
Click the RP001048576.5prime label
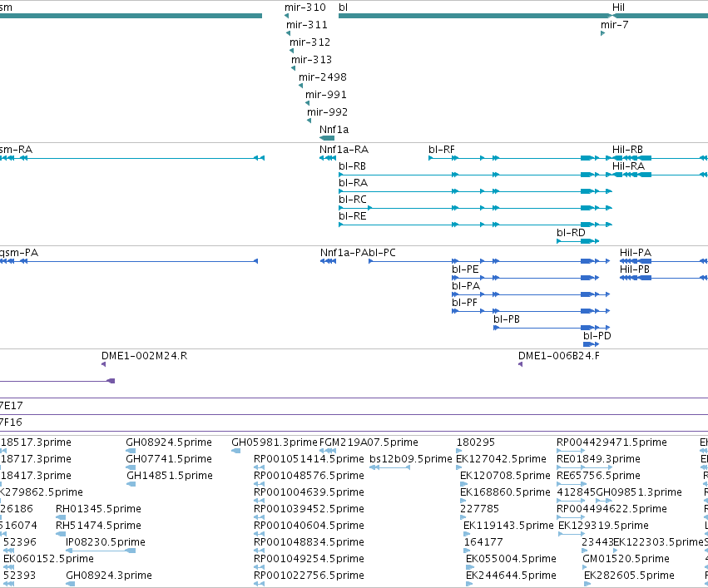(309, 476)
